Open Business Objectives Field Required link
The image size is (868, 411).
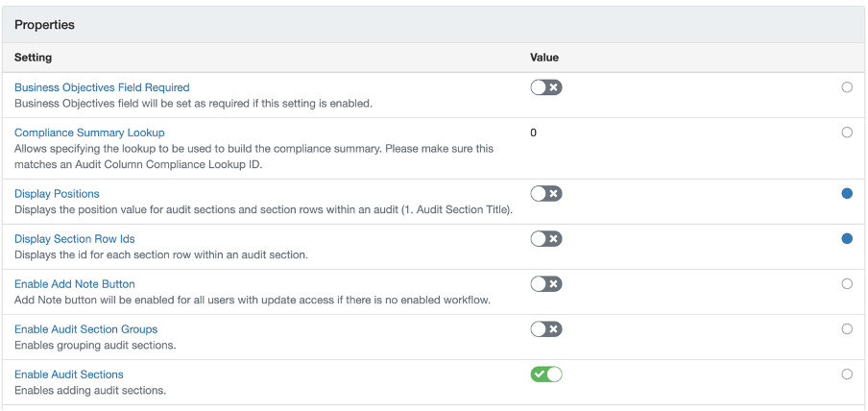[102, 87]
